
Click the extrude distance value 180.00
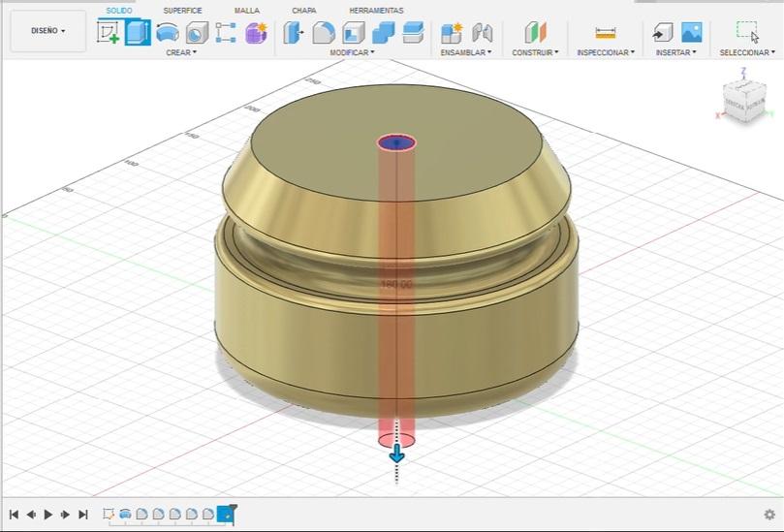pyautogui.click(x=396, y=284)
